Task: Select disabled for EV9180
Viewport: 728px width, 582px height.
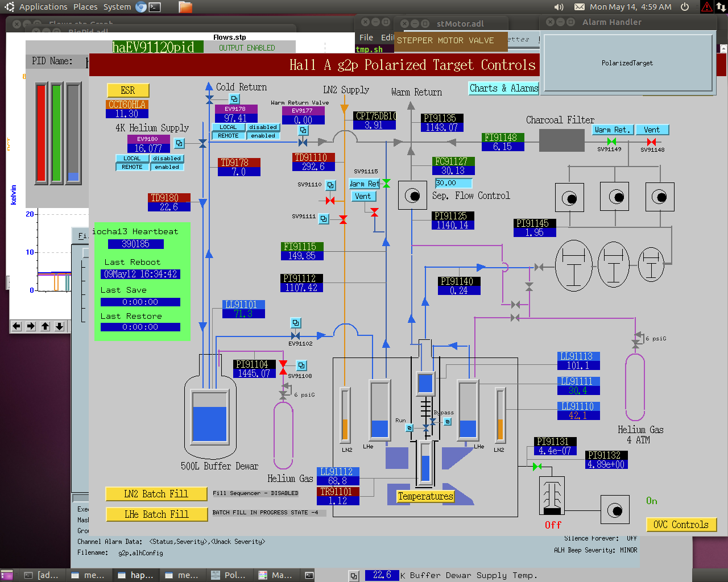Action: (x=167, y=159)
